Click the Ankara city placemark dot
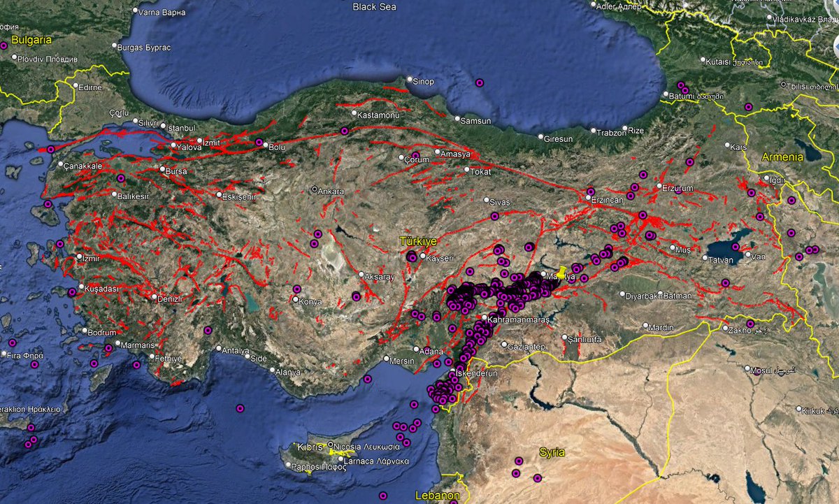 pos(314,189)
